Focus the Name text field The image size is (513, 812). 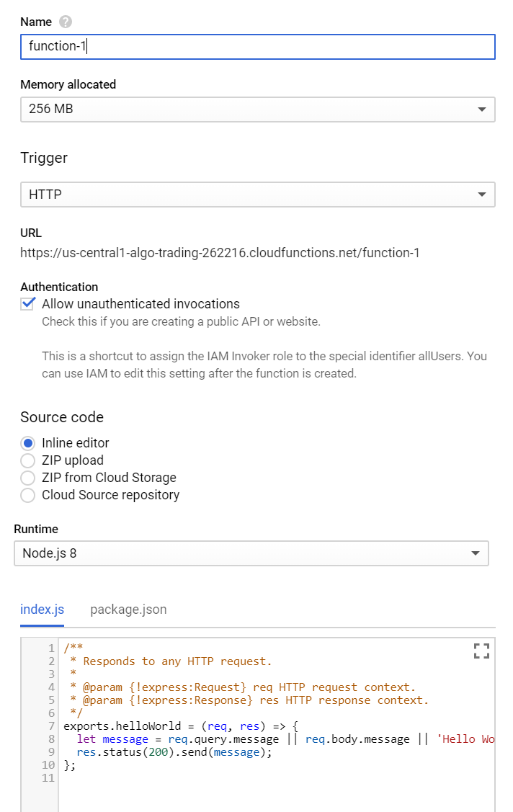pyautogui.click(x=257, y=46)
